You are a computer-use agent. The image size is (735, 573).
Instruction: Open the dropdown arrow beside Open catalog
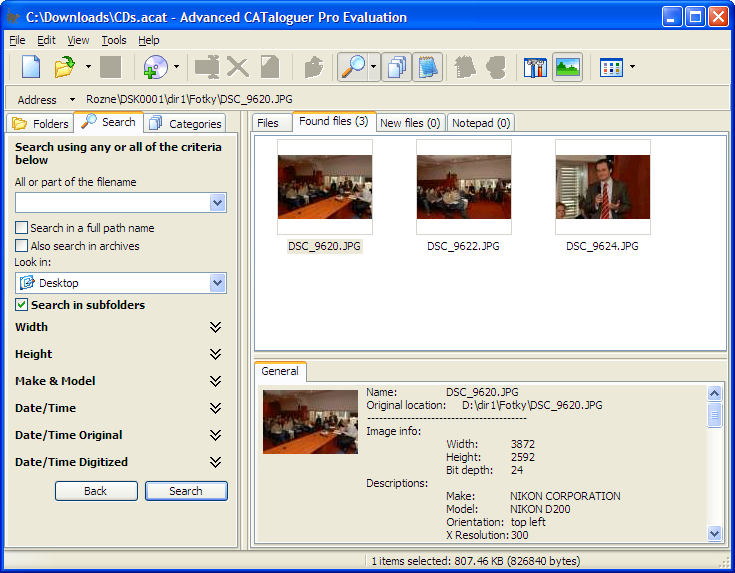[88, 67]
